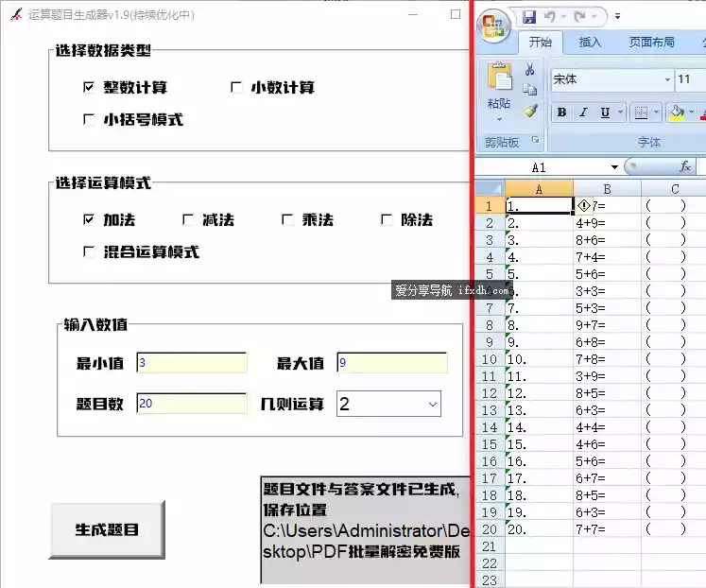Click the save location message box
706x588 pixels.
pos(366,530)
